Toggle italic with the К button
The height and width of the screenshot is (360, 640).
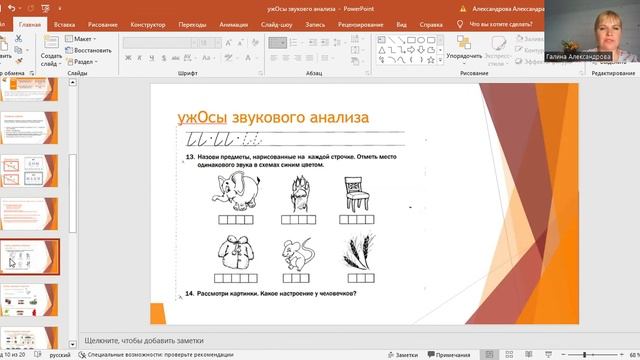pos(140,58)
